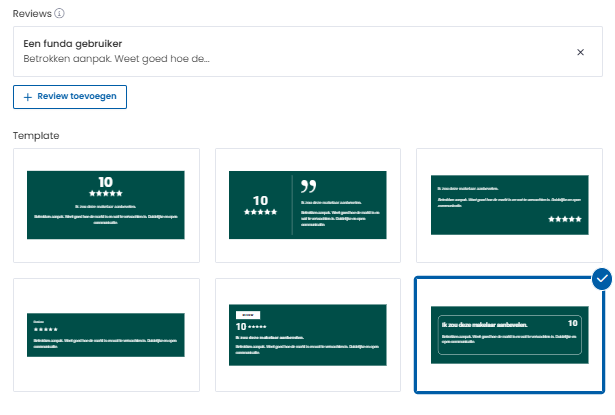Click the info icon next to Reviews
The image size is (615, 415).
click(x=60, y=12)
